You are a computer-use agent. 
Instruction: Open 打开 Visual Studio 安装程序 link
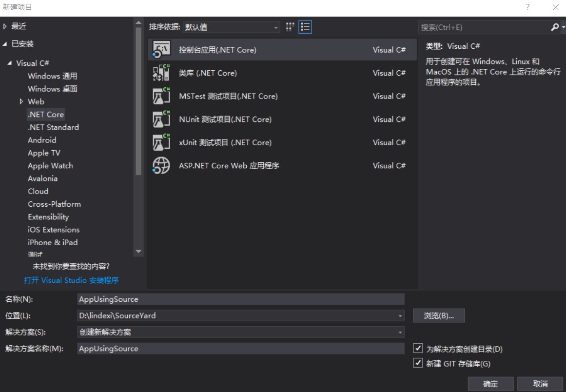tap(71, 280)
